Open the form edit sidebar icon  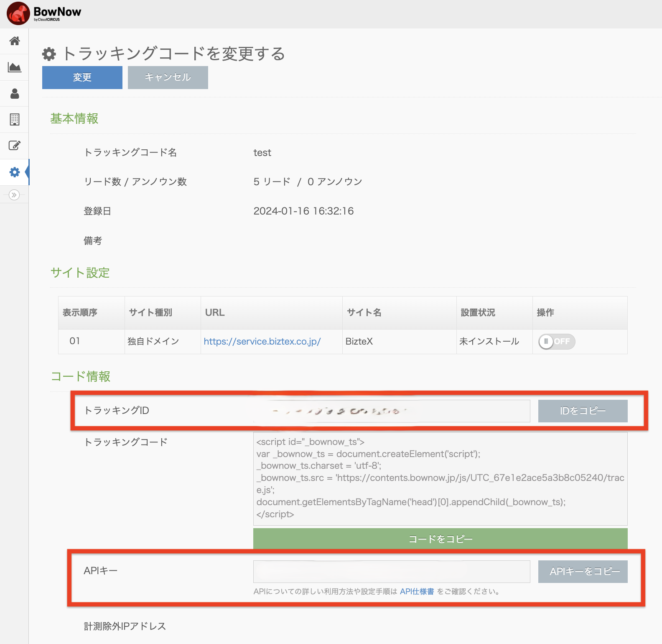[15, 146]
